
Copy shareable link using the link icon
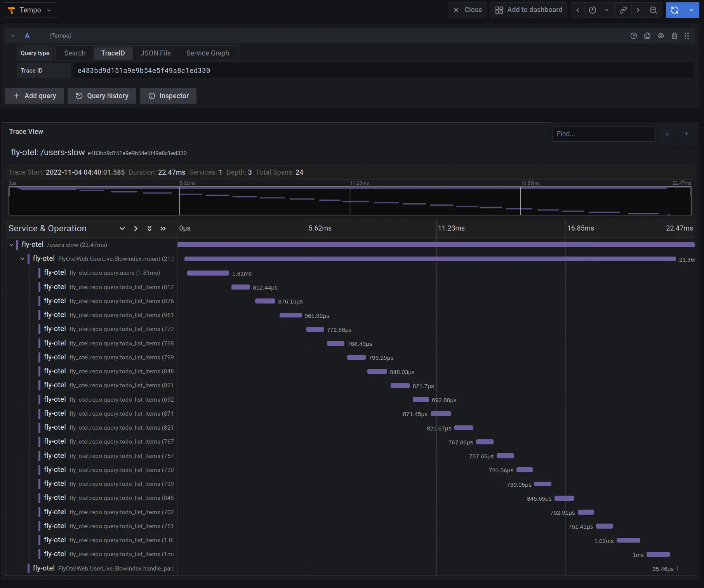[x=623, y=10]
